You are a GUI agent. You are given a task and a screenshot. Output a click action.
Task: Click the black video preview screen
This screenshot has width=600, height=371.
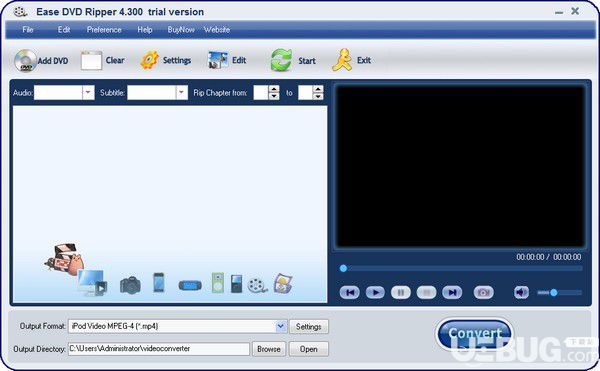tap(460, 166)
